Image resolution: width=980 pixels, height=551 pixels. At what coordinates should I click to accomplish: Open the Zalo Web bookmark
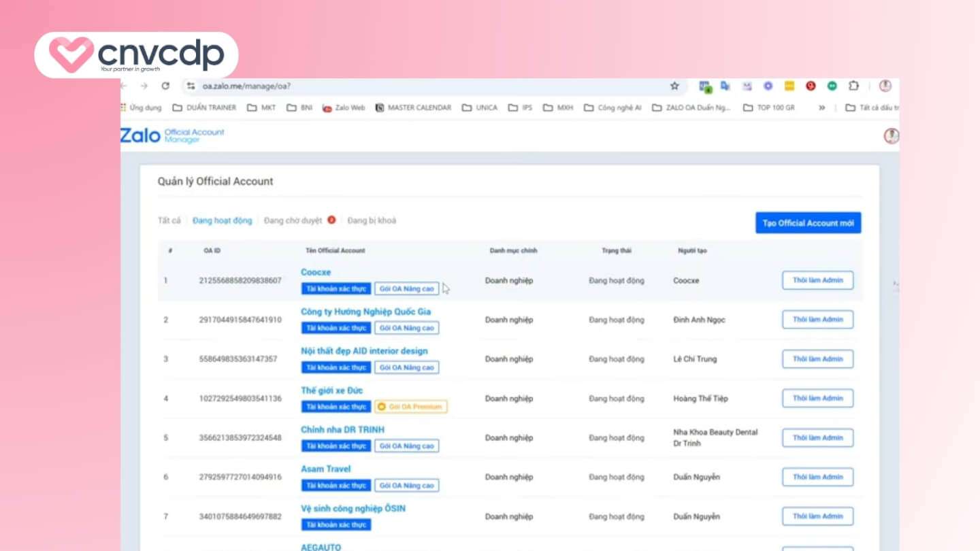pyautogui.click(x=344, y=107)
